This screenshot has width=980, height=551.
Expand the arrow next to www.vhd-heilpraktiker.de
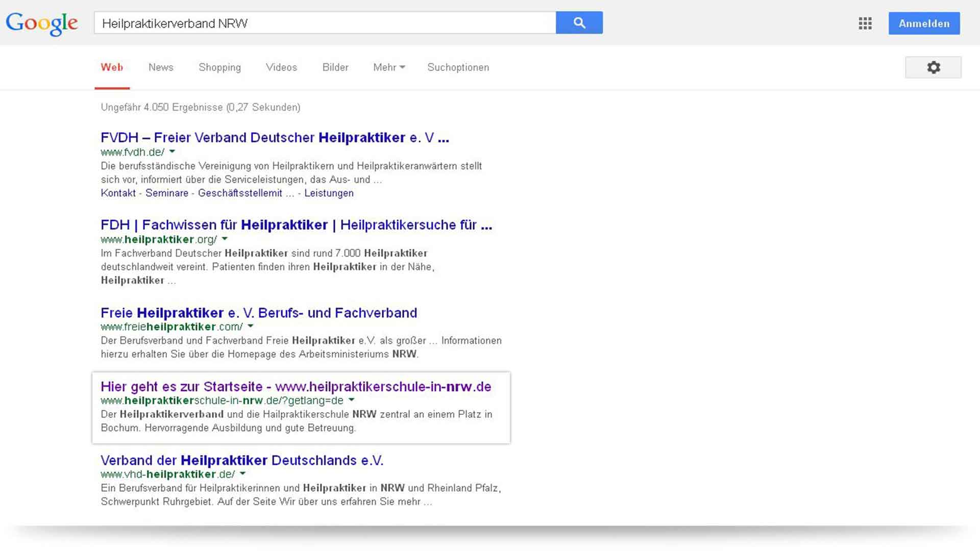[242, 473]
